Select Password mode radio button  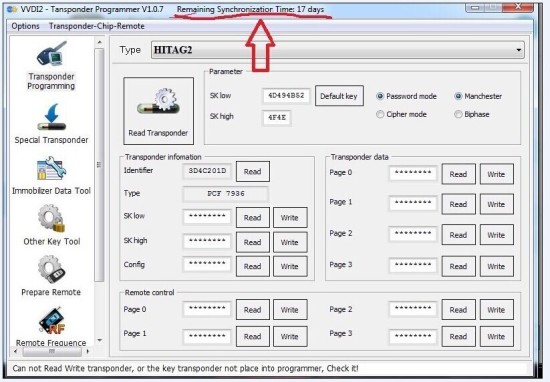[x=380, y=96]
